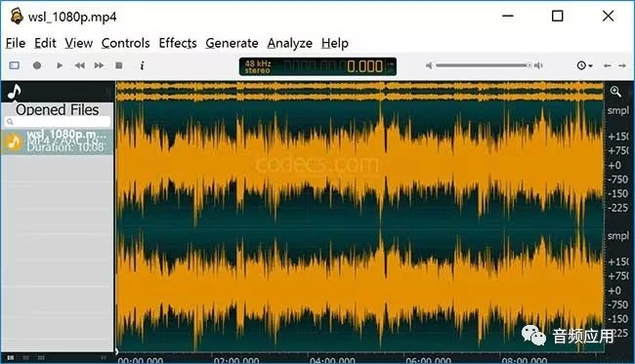Rewind using the double-left arrow button
Image resolution: width=635 pixels, height=364 pixels.
pyautogui.click(x=80, y=65)
